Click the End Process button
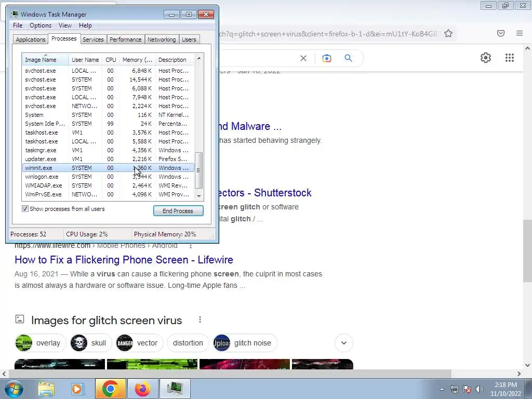Screen dimensions: 532x399 click(x=178, y=211)
